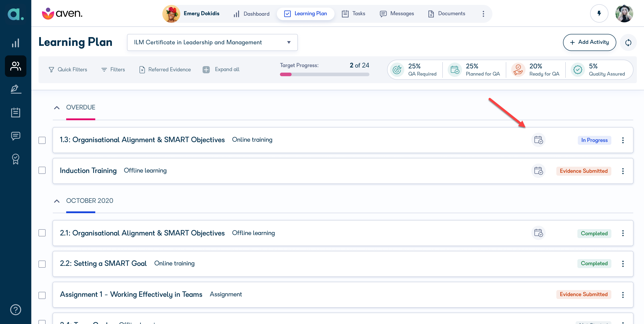This screenshot has height=324, width=644.
Task: Click calendar icon on Induction Training row
Action: pyautogui.click(x=538, y=171)
